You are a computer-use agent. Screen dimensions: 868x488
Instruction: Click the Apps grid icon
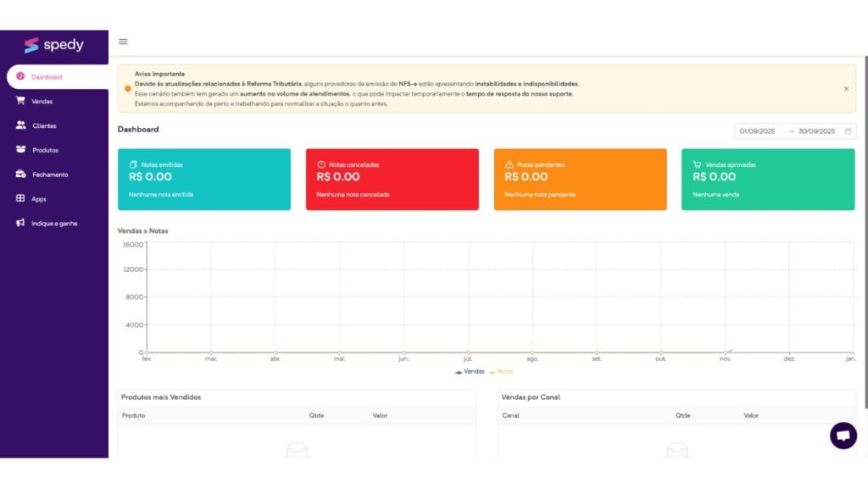tap(19, 198)
